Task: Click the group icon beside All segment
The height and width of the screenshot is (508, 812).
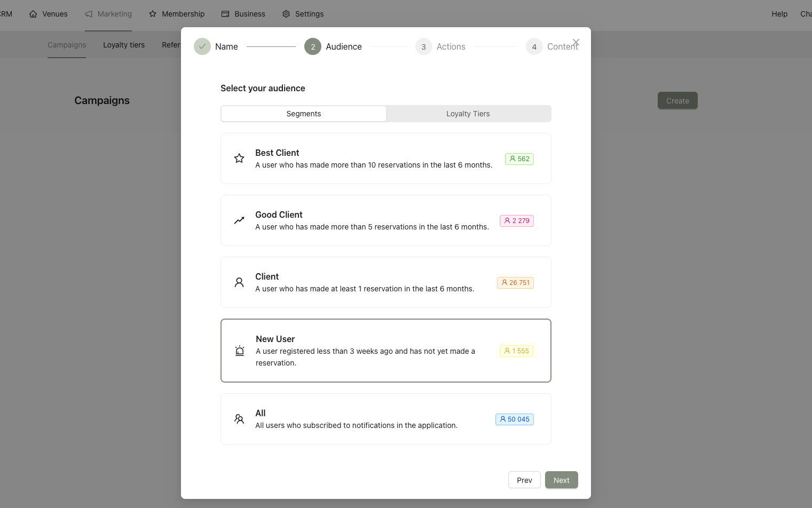Action: pyautogui.click(x=239, y=419)
